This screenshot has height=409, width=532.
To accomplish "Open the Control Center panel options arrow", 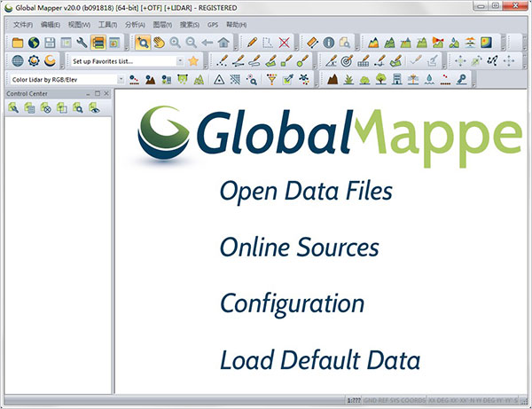I will 86,93.
